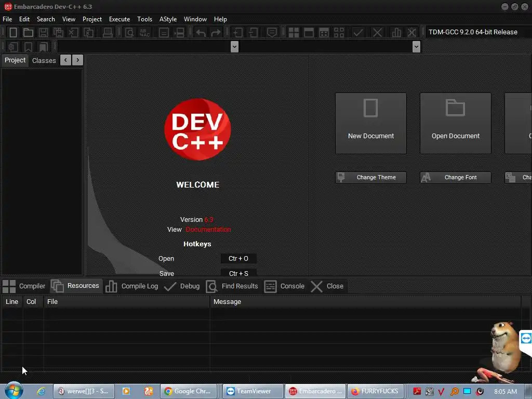Click the first bookmark toolbar icon
The image size is (532, 399).
28,47
